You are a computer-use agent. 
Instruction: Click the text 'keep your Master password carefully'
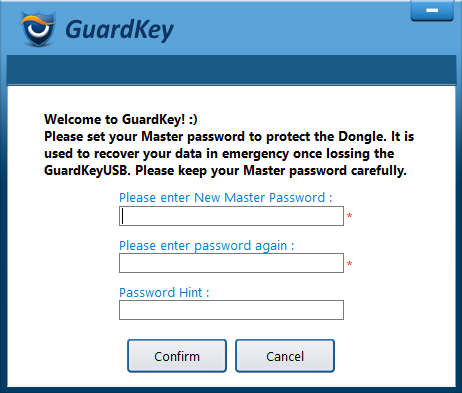292,171
